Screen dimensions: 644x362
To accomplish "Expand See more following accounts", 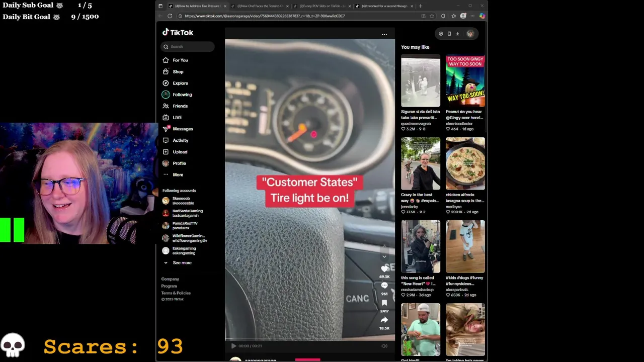I will (177, 263).
